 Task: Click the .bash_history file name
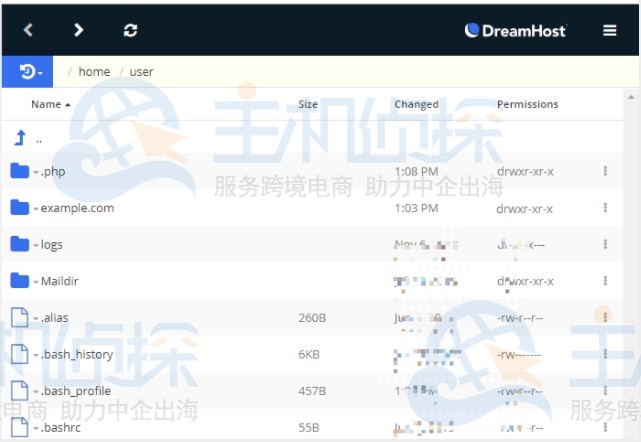[77, 354]
